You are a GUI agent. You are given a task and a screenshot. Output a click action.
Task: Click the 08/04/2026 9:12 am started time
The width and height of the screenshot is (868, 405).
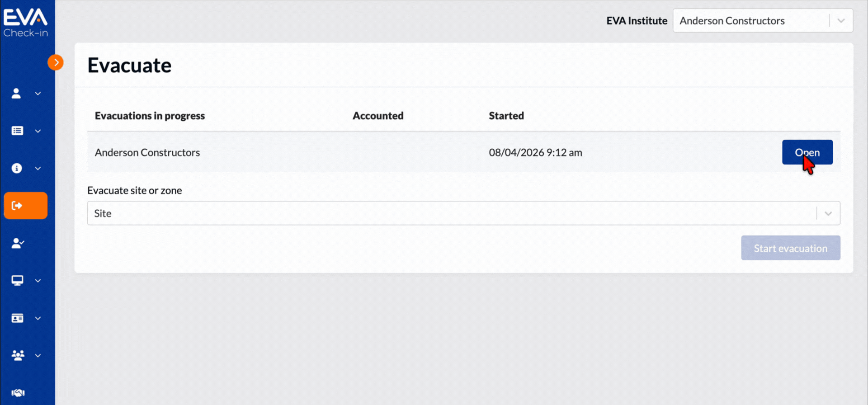tap(535, 152)
